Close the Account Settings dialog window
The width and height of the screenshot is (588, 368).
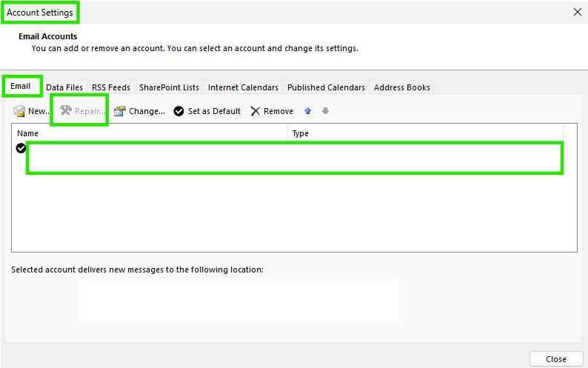click(x=578, y=12)
